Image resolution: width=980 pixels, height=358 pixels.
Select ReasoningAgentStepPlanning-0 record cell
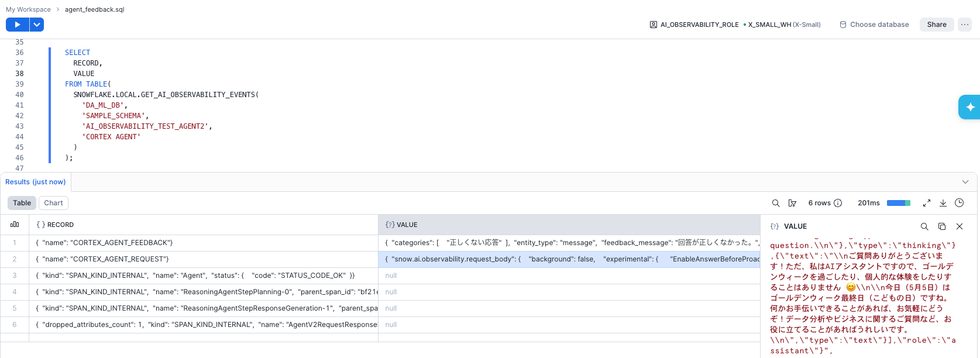pos(204,292)
